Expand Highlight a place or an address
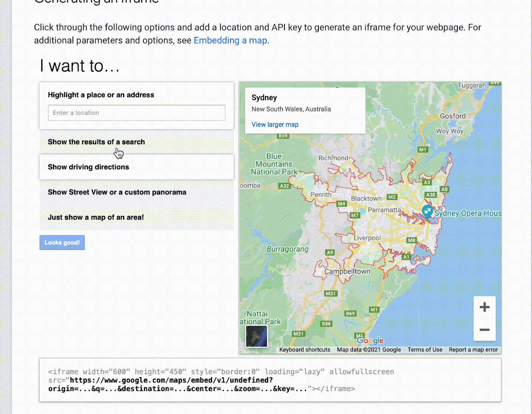Screen dimensions: 532x414 (x=101, y=95)
